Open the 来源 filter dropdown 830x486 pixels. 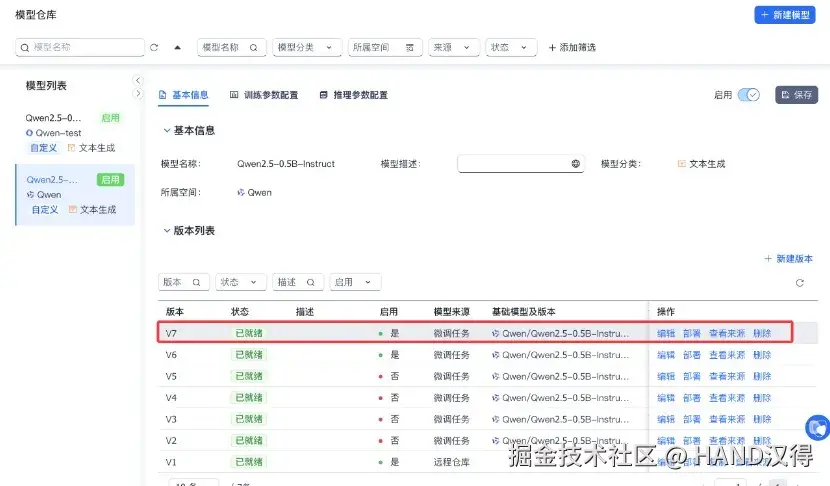454,47
